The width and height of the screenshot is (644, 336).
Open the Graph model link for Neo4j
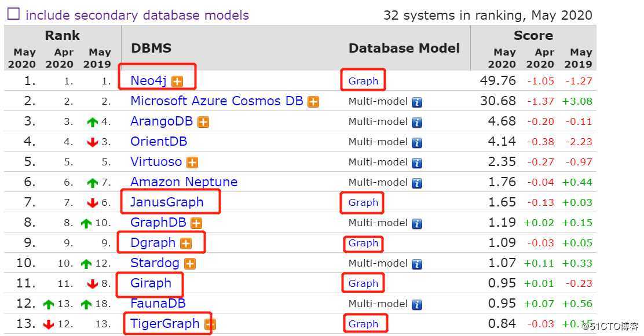pos(363,81)
